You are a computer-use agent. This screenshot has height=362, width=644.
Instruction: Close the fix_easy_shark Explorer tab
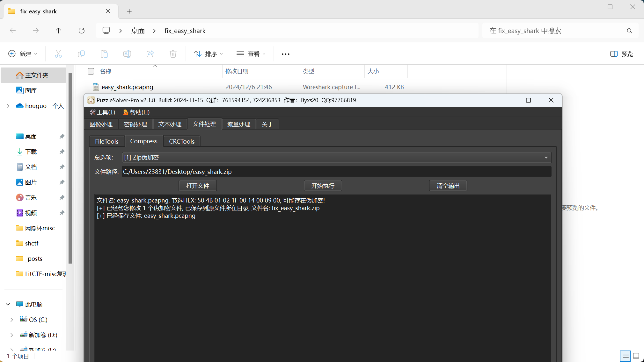[x=108, y=11]
